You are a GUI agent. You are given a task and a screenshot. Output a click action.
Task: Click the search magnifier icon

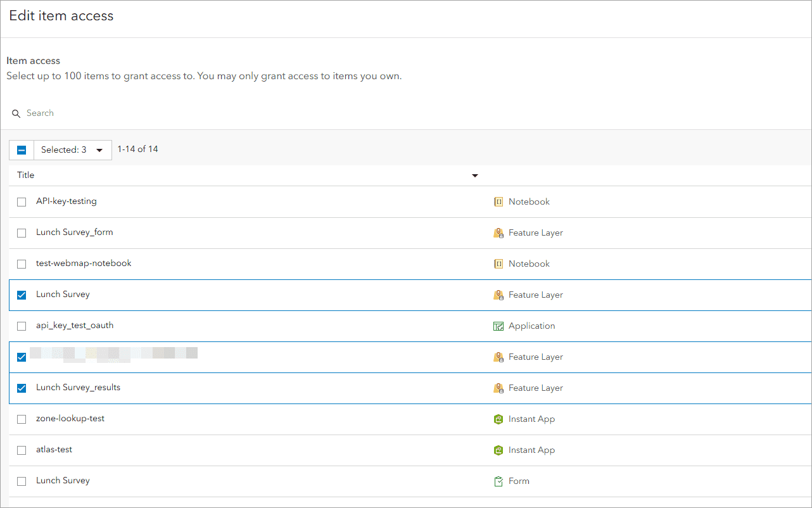coord(16,113)
